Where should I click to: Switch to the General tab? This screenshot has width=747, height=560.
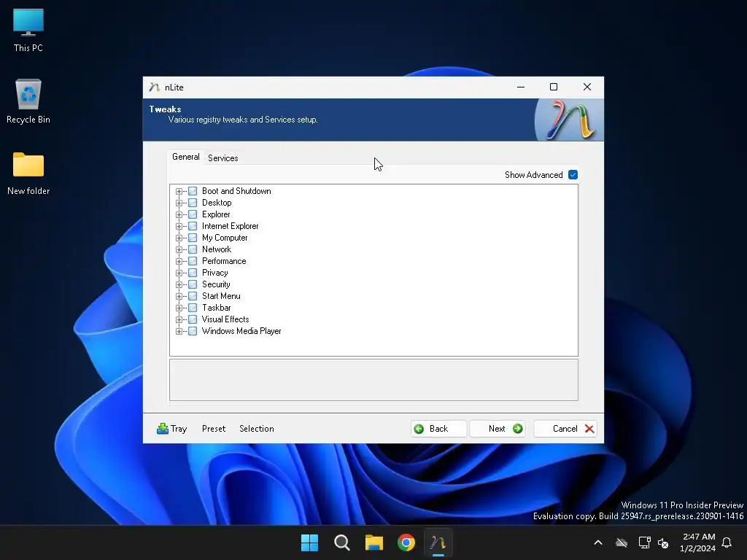[186, 157]
